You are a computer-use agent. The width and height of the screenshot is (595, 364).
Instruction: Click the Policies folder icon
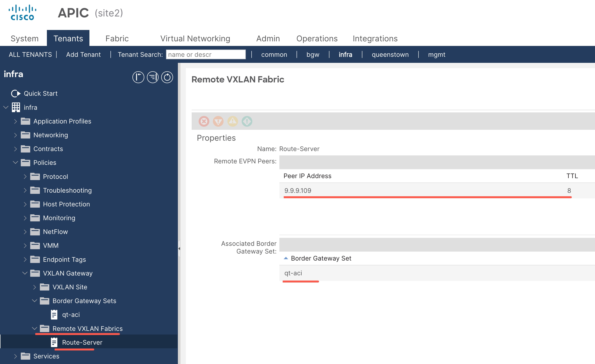(25, 162)
